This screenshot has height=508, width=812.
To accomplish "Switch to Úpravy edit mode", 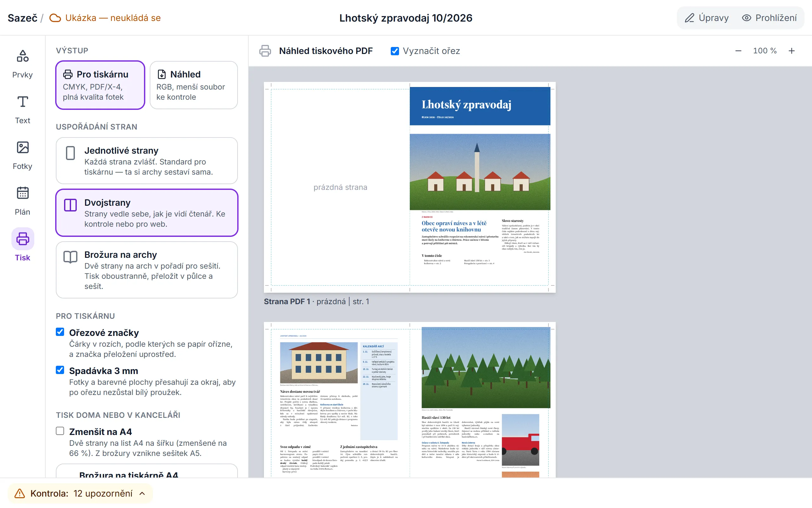I will click(x=707, y=18).
